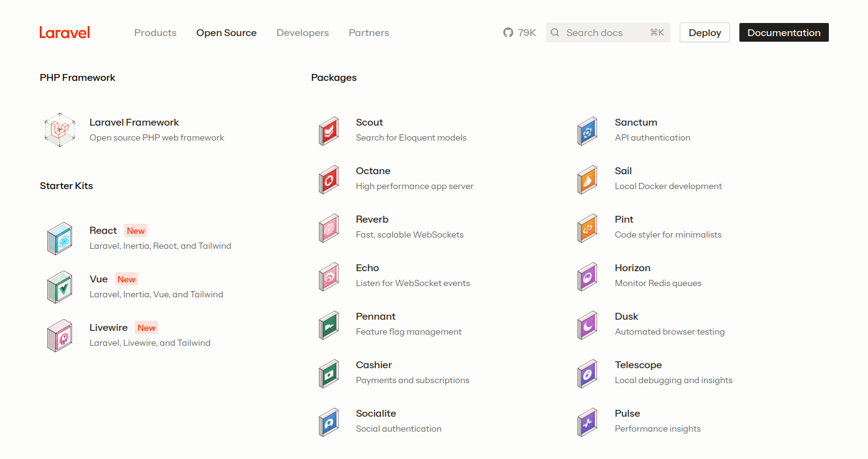Image resolution: width=868 pixels, height=459 pixels.
Task: Click the Telescope package icon
Action: [x=587, y=373]
